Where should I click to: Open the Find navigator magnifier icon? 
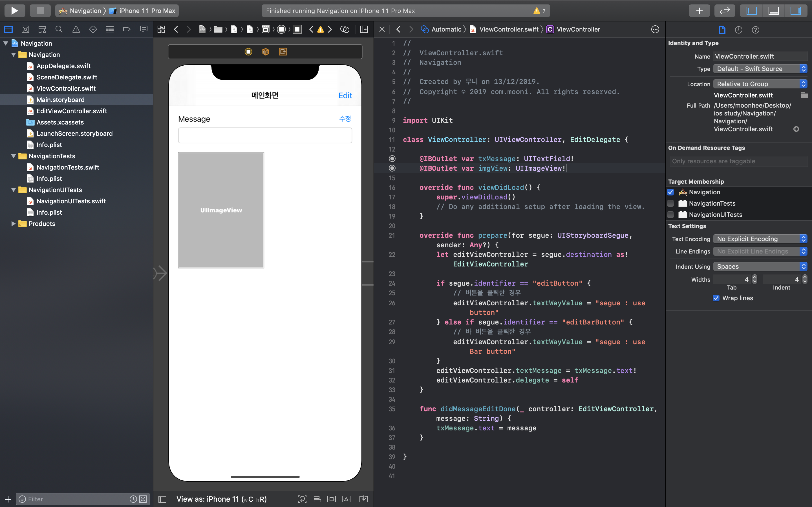click(59, 30)
